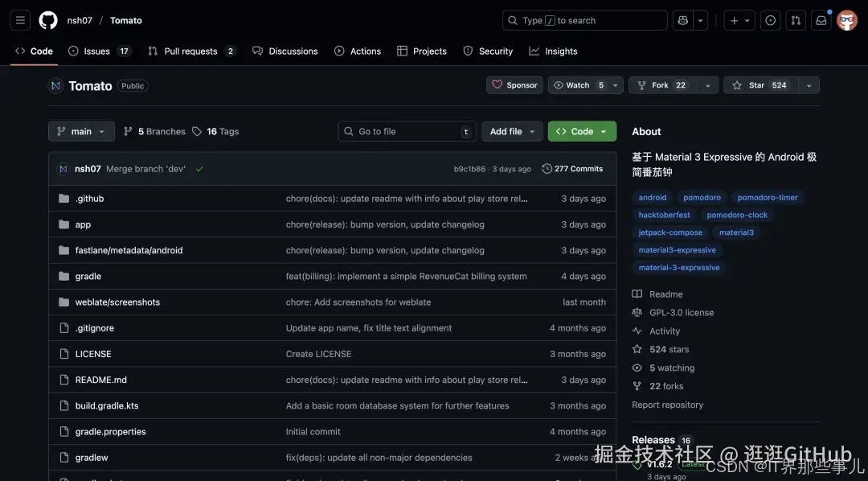The image size is (868, 481).
Task: Click the pomodoro-timer topic tag
Action: point(768,197)
